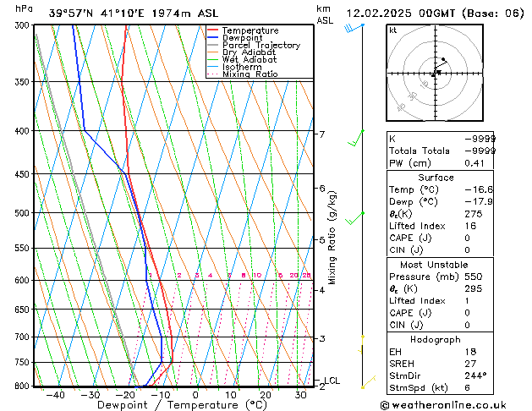Viewport: 532px width, 411px height.
Task: Click the surface Dewp value -17.9
Action: tap(479, 202)
